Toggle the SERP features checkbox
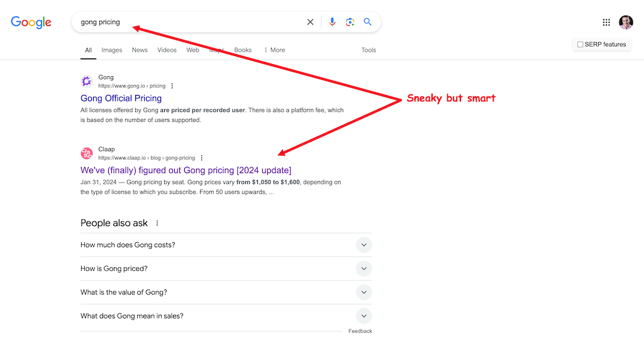644x343 pixels. pos(580,44)
